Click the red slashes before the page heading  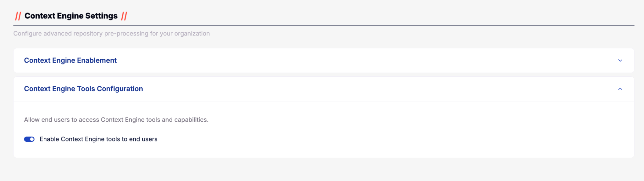[18, 16]
